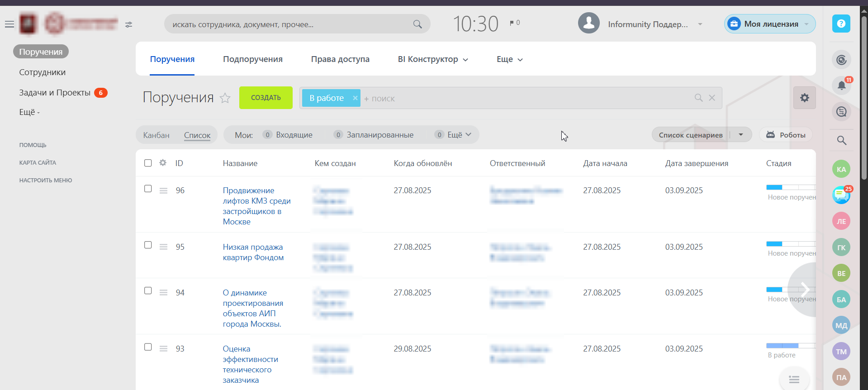868x390 pixels.
Task: Open chat with contact МД
Action: (x=841, y=325)
